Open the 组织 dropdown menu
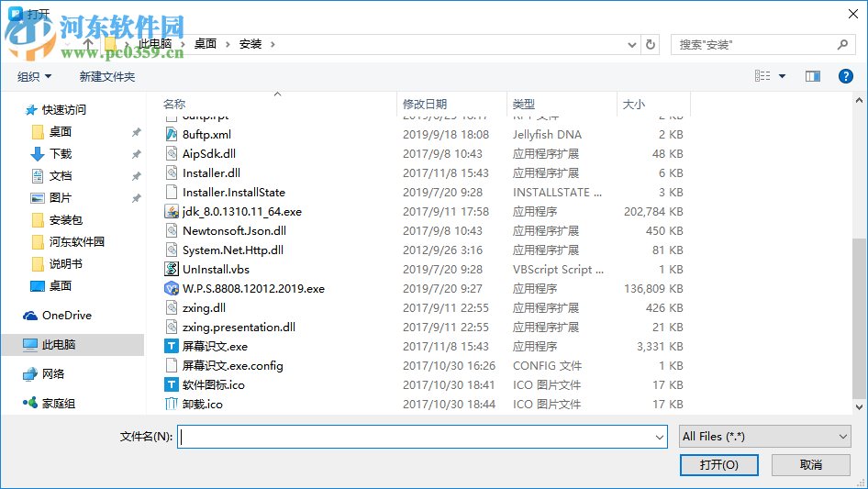This screenshot has width=868, height=489. point(34,76)
